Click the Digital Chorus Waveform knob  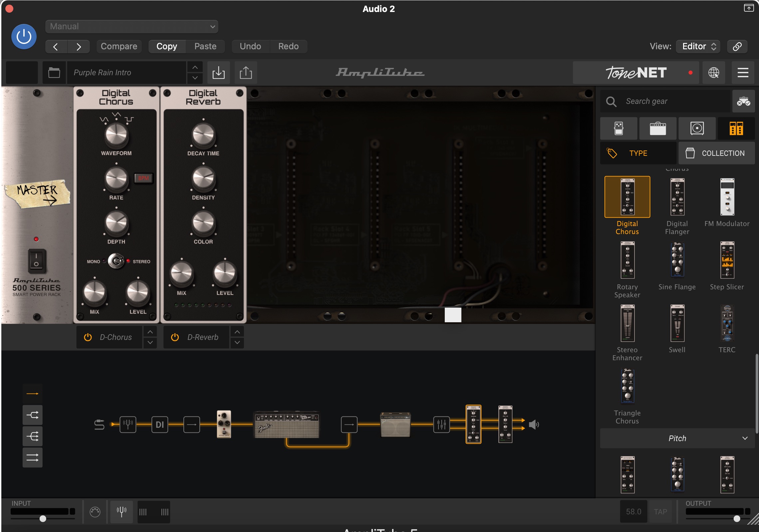click(x=116, y=135)
